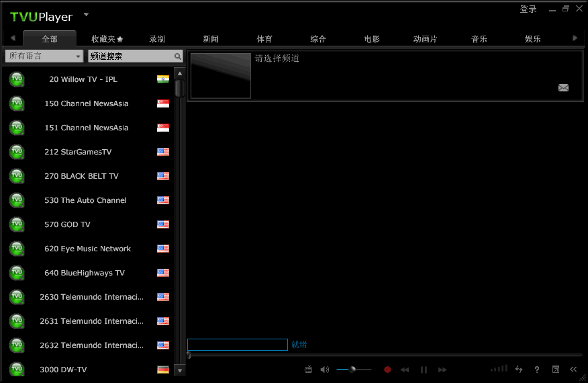This screenshot has height=383, width=588.
Task: Collapse the channel list with double chevron
Action: pyautogui.click(x=573, y=370)
